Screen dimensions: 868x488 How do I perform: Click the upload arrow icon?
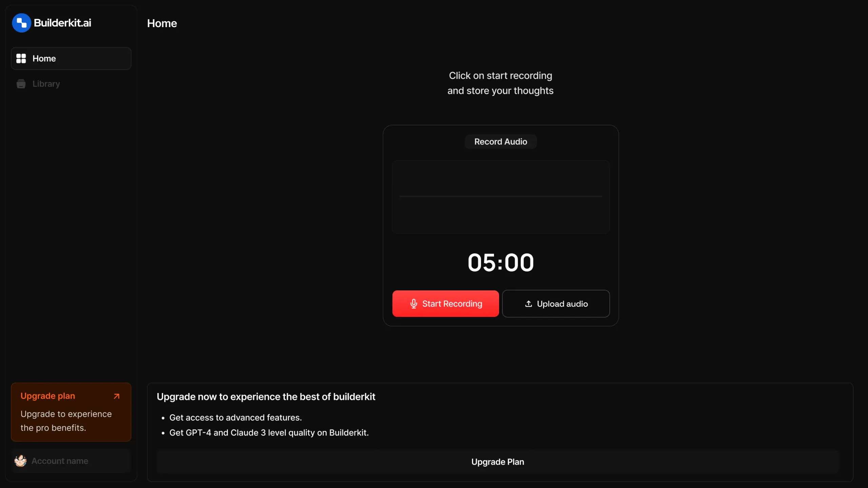point(528,304)
